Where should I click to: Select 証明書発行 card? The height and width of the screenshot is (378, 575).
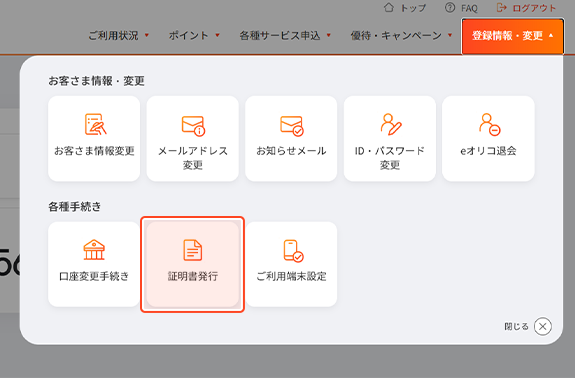tap(193, 264)
